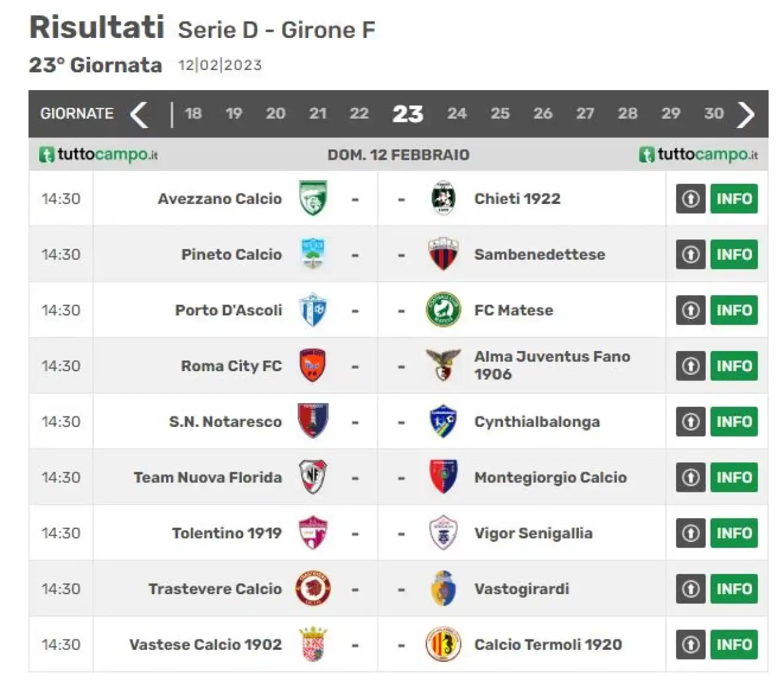Click the Avezzano Calcio team crest
784x689 pixels.
click(x=312, y=198)
